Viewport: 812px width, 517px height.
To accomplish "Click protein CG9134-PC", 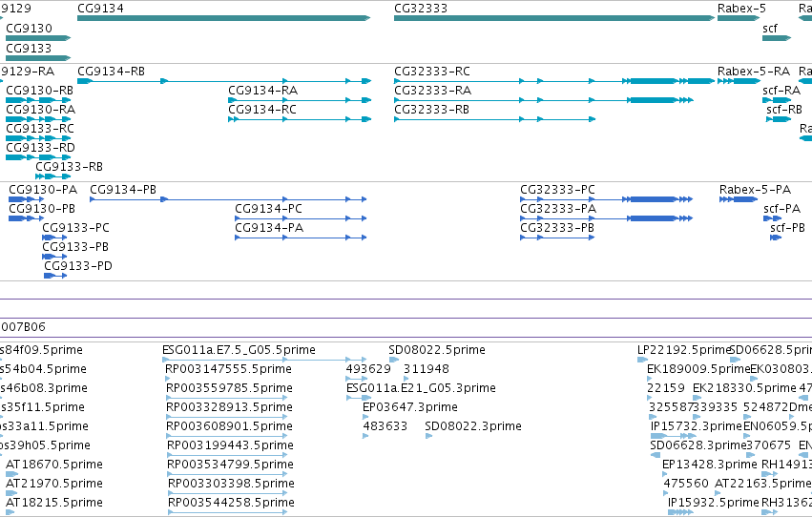I will click(x=301, y=218).
